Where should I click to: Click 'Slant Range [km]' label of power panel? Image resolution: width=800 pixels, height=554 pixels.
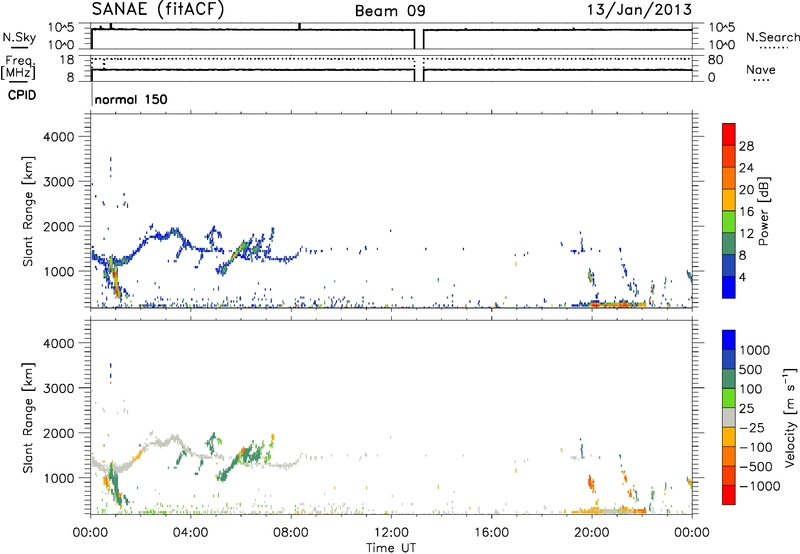coord(28,211)
